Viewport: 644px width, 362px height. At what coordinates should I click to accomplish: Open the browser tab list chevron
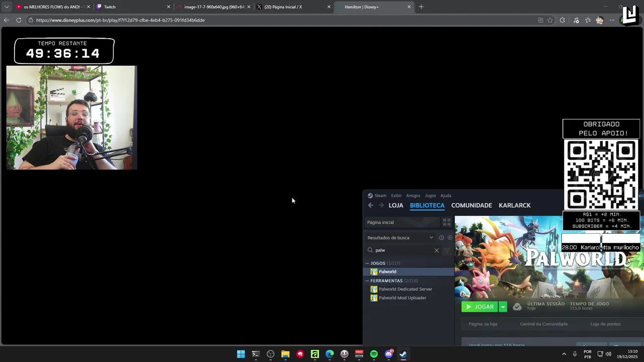tap(6, 7)
